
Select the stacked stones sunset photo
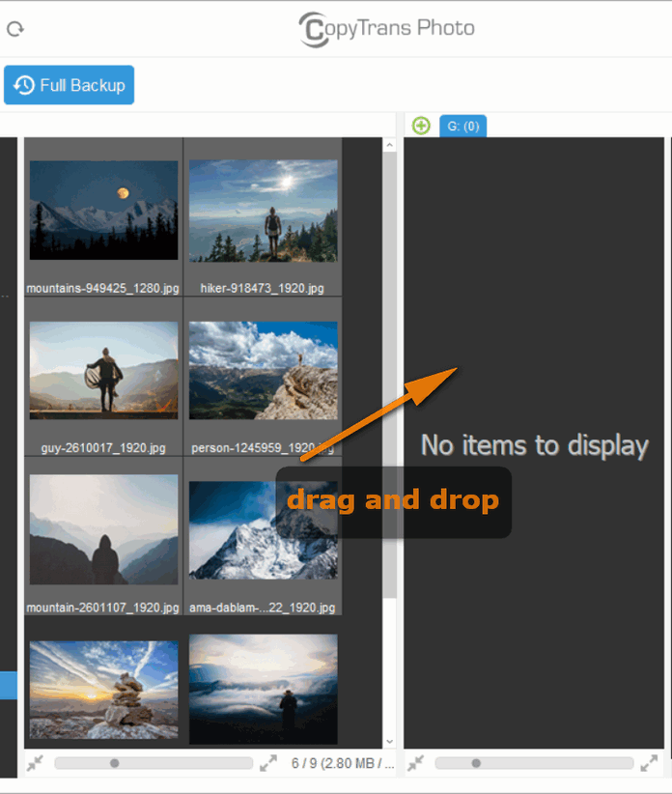point(103,690)
